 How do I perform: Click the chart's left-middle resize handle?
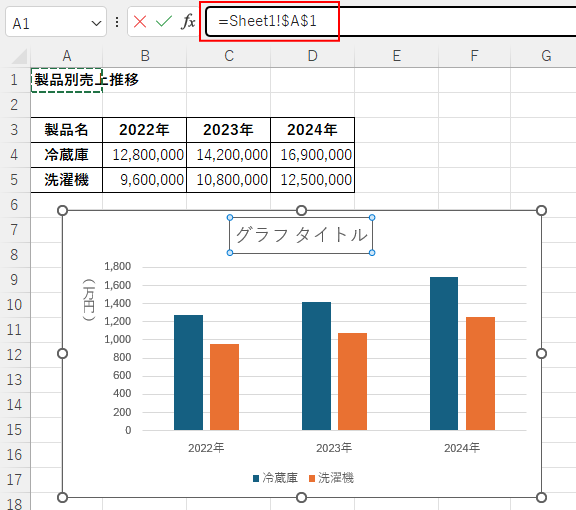(x=62, y=353)
